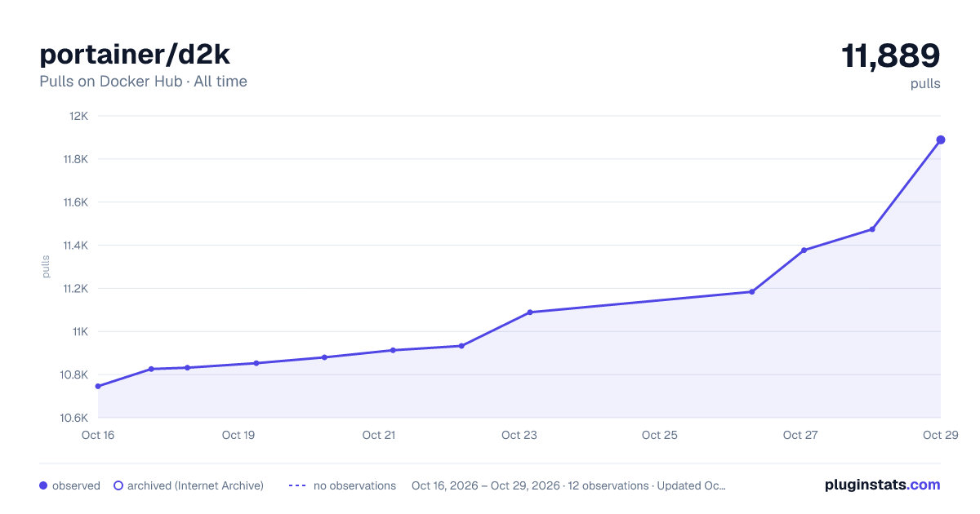Screen dimensions: 980x514
Task: Click the Oct 27 data point on the line
Action: coord(804,250)
